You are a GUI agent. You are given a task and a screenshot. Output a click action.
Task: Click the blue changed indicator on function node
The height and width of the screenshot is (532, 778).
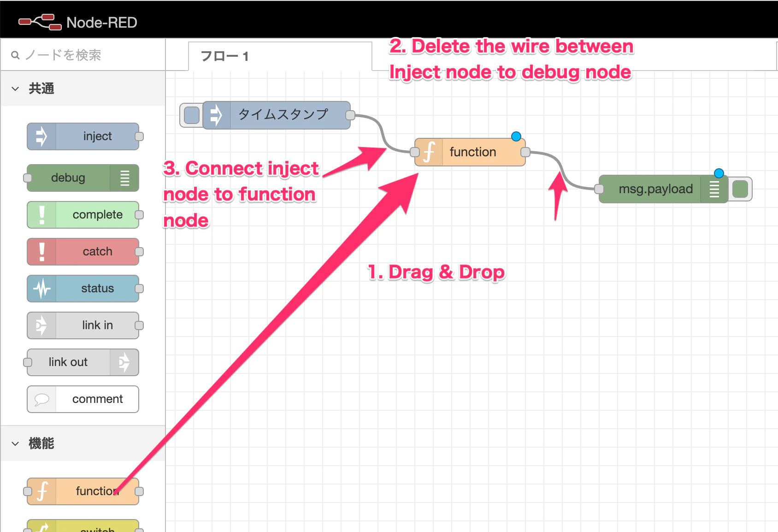516,136
